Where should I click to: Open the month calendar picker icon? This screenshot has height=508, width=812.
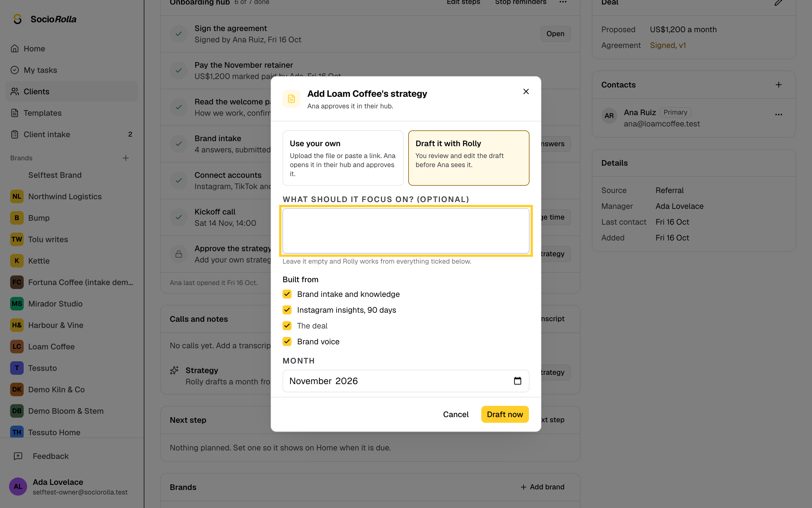[517, 381]
